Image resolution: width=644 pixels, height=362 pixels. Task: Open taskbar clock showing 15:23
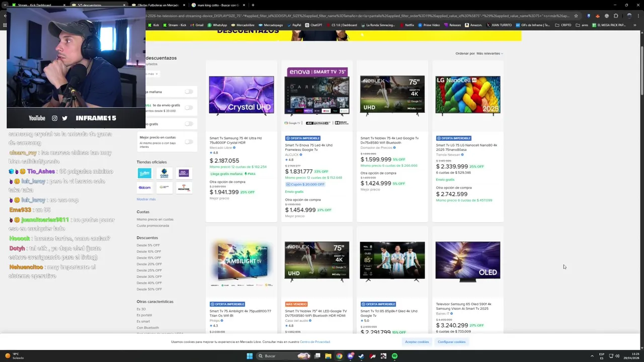(x=631, y=356)
